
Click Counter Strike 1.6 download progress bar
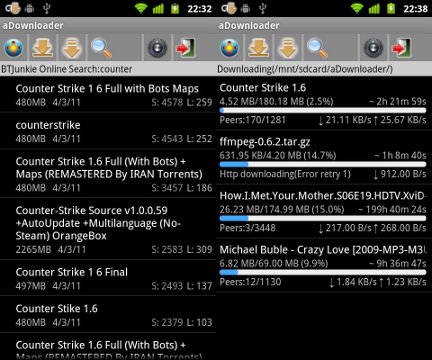[323, 110]
